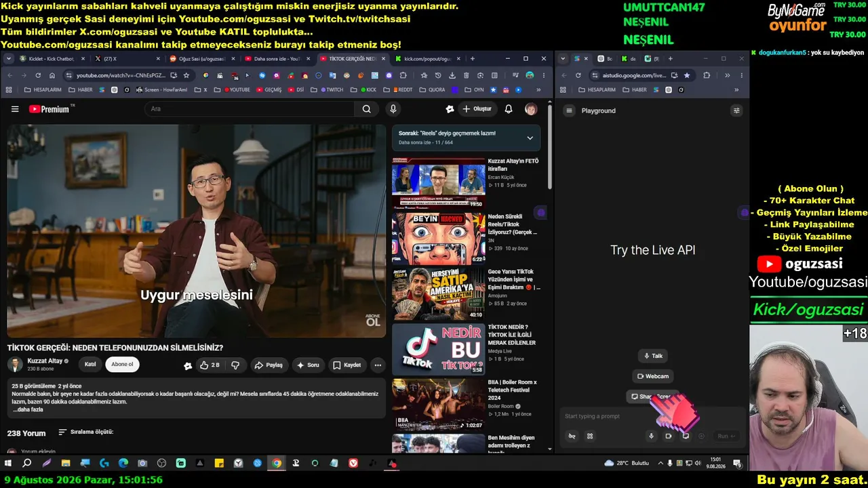Viewport: 868px width, 488px height.
Task: Click the 'Soru' ask button
Action: click(308, 365)
